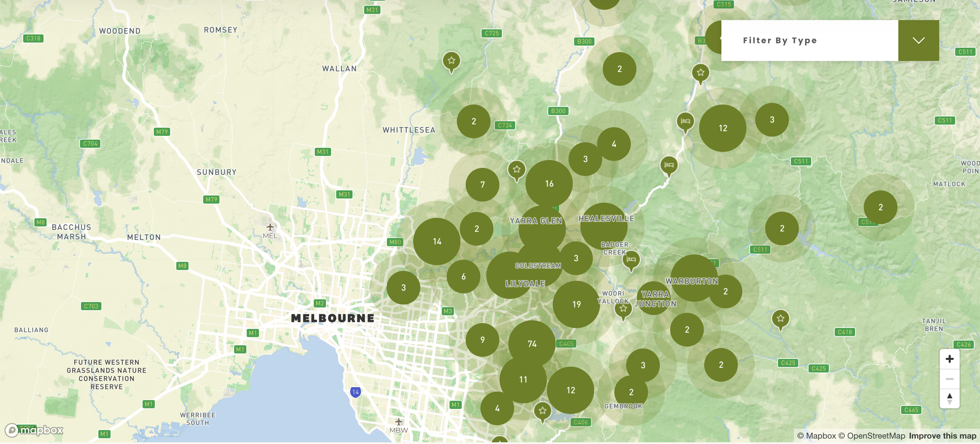Click the star marker left of cluster 16
Viewport: 980px width, 444px height.
click(x=517, y=171)
